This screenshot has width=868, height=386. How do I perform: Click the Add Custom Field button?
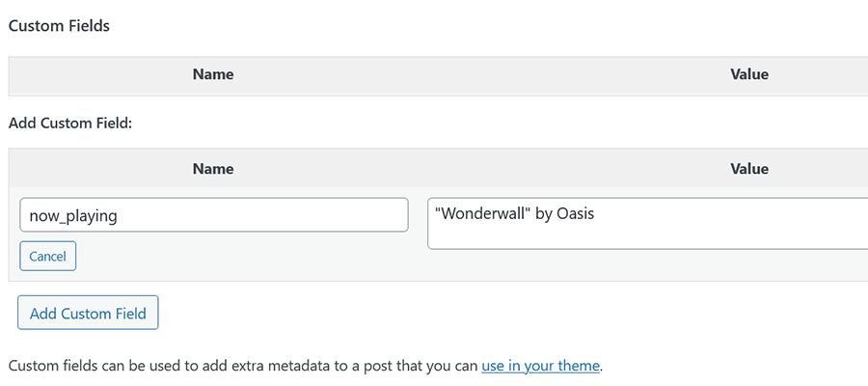(88, 313)
